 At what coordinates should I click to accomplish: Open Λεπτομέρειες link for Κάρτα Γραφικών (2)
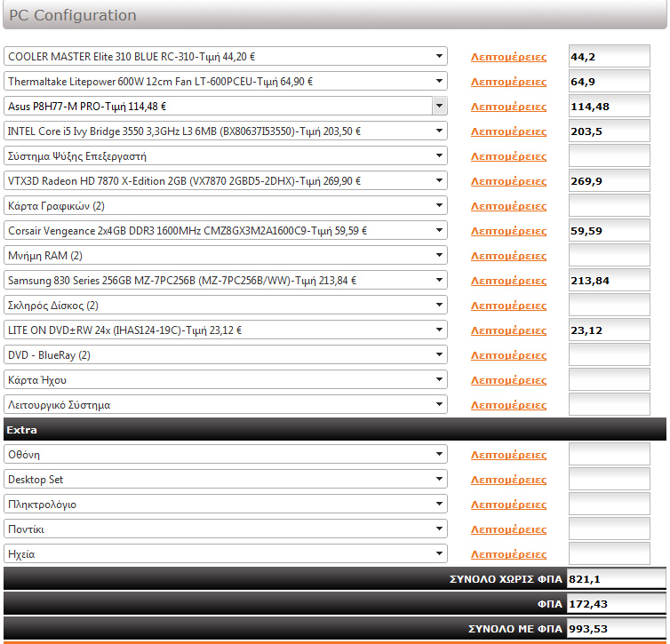tap(508, 206)
